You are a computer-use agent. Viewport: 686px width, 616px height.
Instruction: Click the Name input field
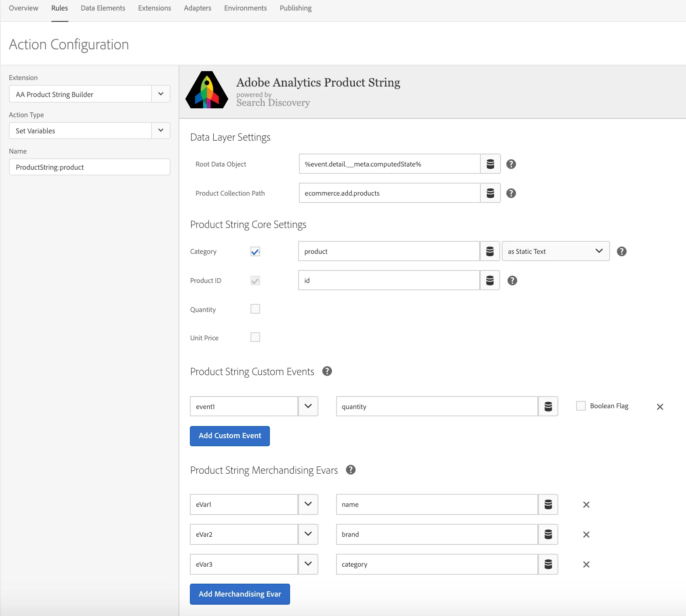pos(90,167)
